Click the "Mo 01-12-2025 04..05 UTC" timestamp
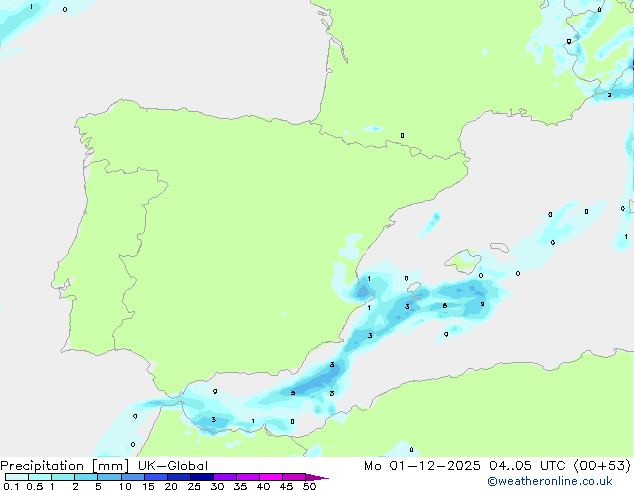Viewport: 634px width, 490px height. 465,466
